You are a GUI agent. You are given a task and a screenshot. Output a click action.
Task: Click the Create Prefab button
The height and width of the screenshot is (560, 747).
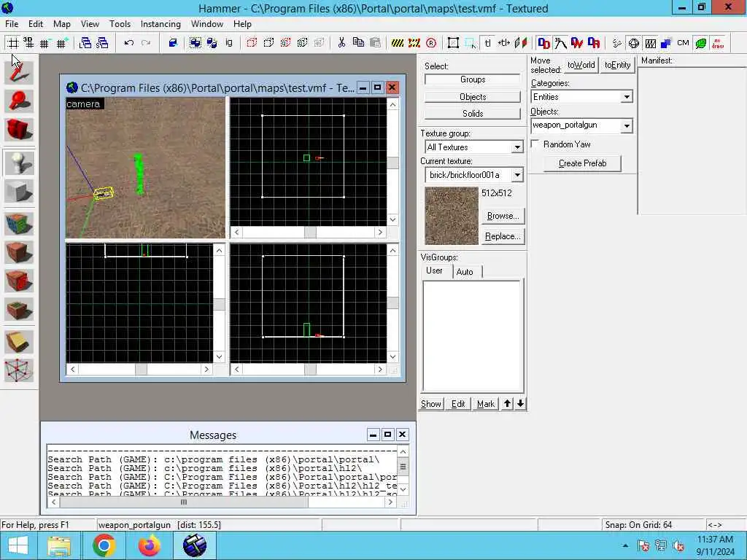(582, 163)
